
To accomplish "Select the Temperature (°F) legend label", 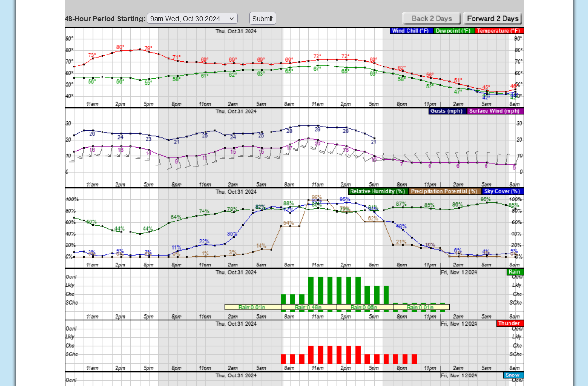I will click(x=499, y=31).
